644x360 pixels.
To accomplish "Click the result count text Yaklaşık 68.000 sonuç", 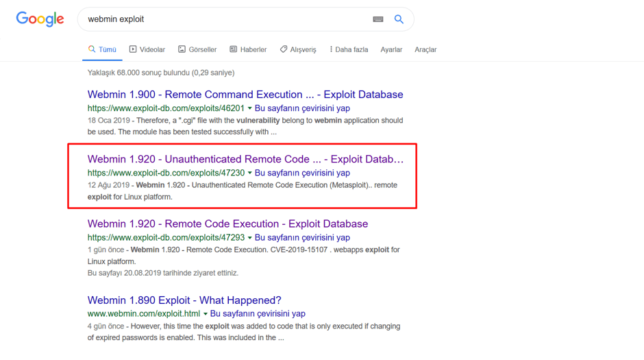I will click(161, 72).
